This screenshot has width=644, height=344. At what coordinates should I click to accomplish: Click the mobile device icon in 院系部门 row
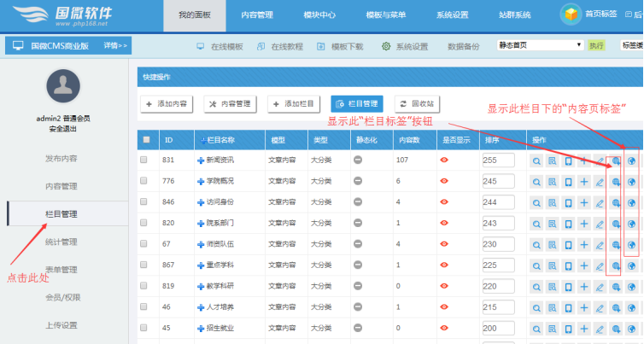point(568,224)
